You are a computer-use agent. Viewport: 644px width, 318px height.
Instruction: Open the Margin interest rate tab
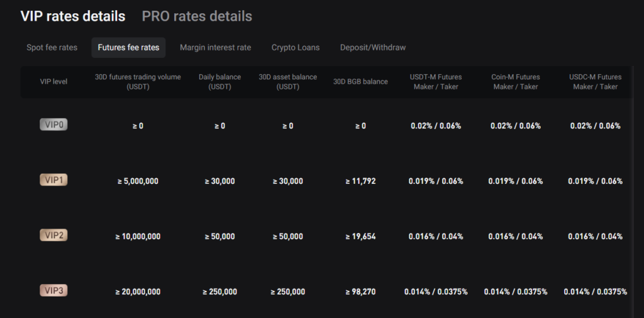[215, 48]
